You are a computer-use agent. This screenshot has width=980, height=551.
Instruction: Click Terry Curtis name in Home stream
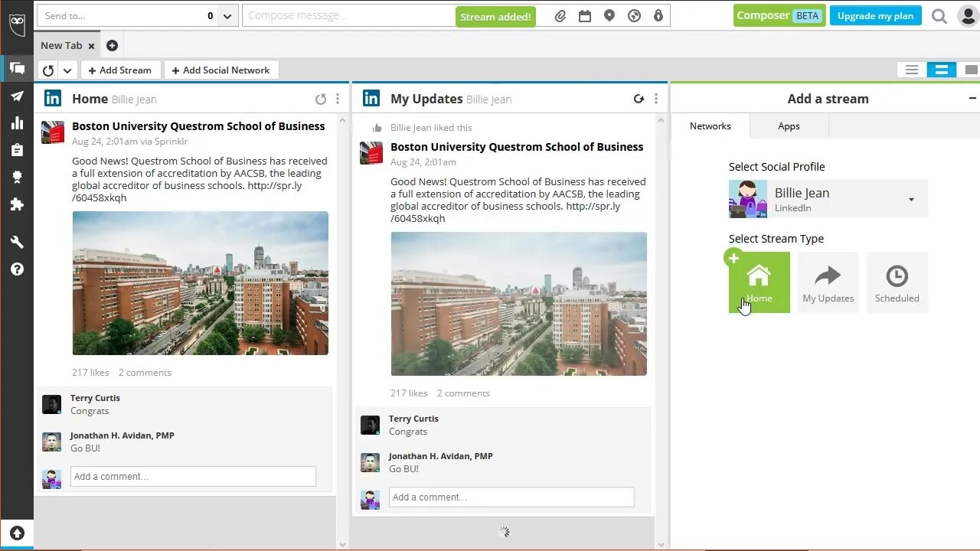coord(95,398)
